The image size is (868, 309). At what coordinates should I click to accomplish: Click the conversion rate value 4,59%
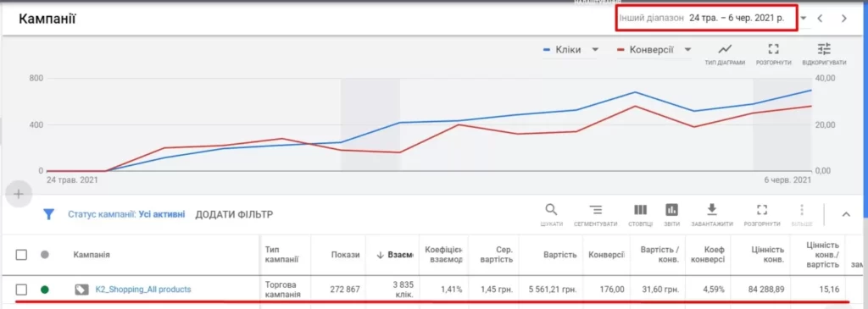713,289
